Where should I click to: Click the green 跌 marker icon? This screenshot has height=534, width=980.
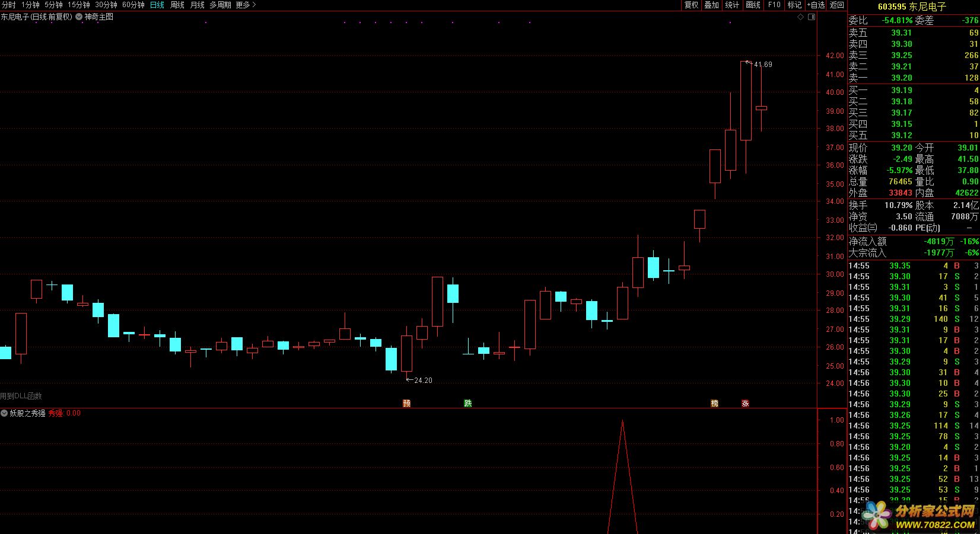point(468,403)
